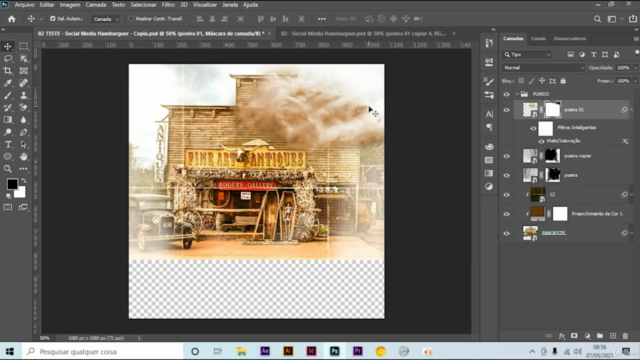
Task: Expand FAROESTE layer effects arrow
Action: coord(631,233)
